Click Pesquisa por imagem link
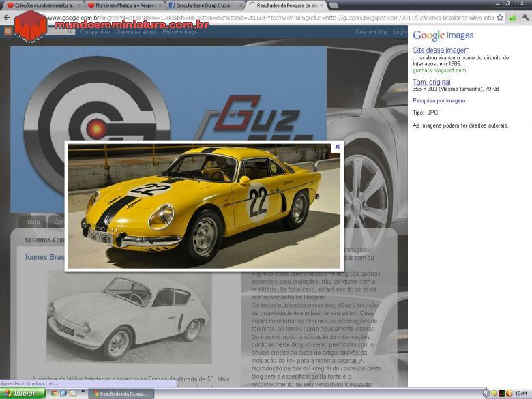Screen dimensions: 532x399 (439, 100)
